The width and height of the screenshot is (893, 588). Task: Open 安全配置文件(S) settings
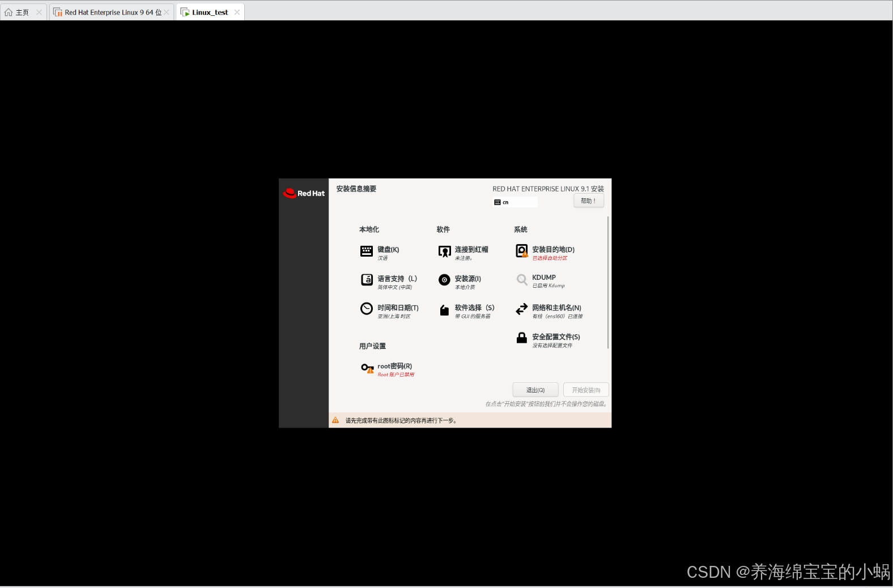(x=556, y=336)
